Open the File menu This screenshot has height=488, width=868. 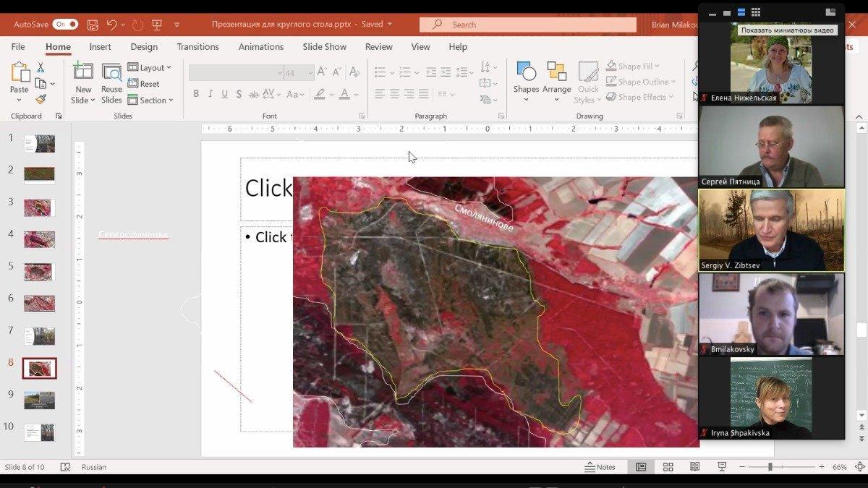tap(18, 46)
